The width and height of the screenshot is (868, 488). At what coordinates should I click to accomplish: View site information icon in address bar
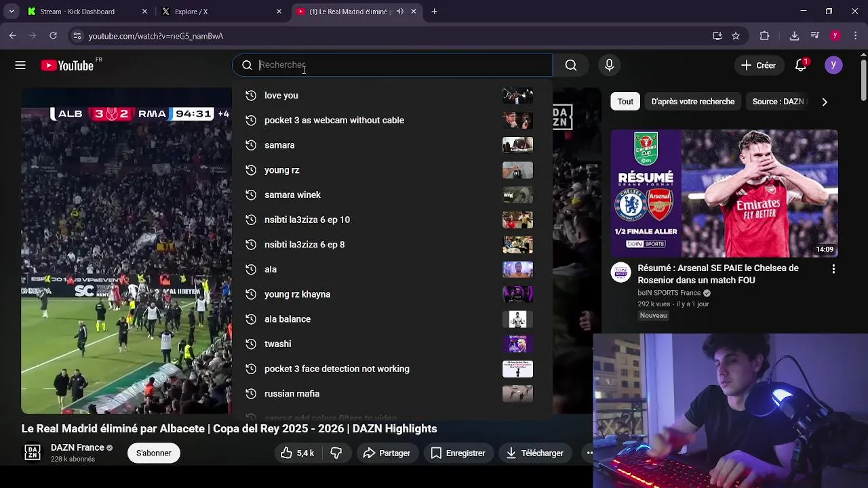pyautogui.click(x=77, y=36)
